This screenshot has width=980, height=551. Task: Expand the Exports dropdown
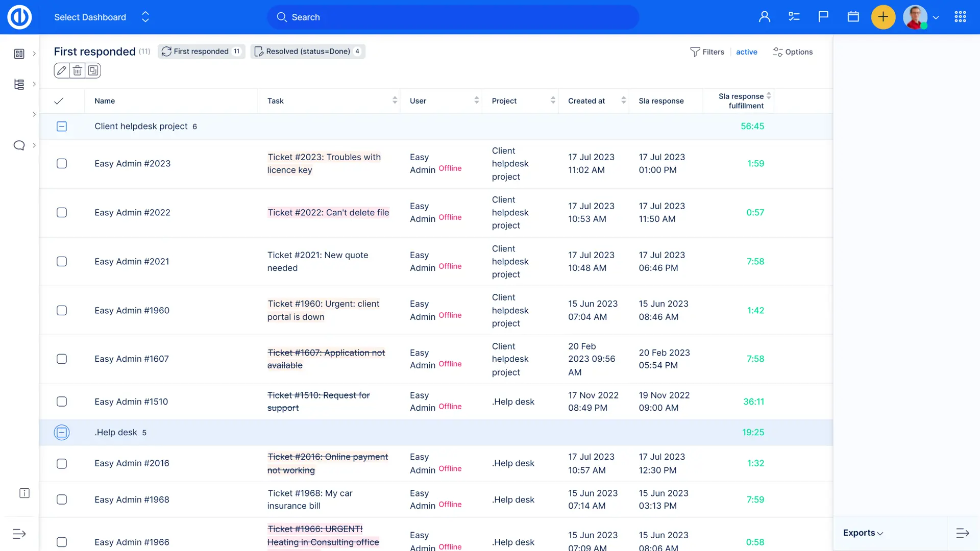[863, 533]
